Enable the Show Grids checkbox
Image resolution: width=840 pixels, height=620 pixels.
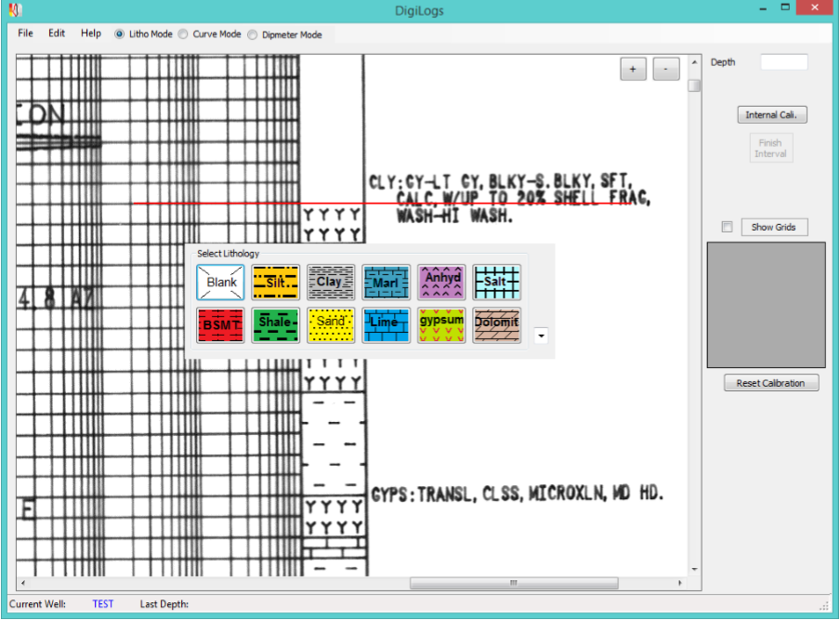(728, 227)
